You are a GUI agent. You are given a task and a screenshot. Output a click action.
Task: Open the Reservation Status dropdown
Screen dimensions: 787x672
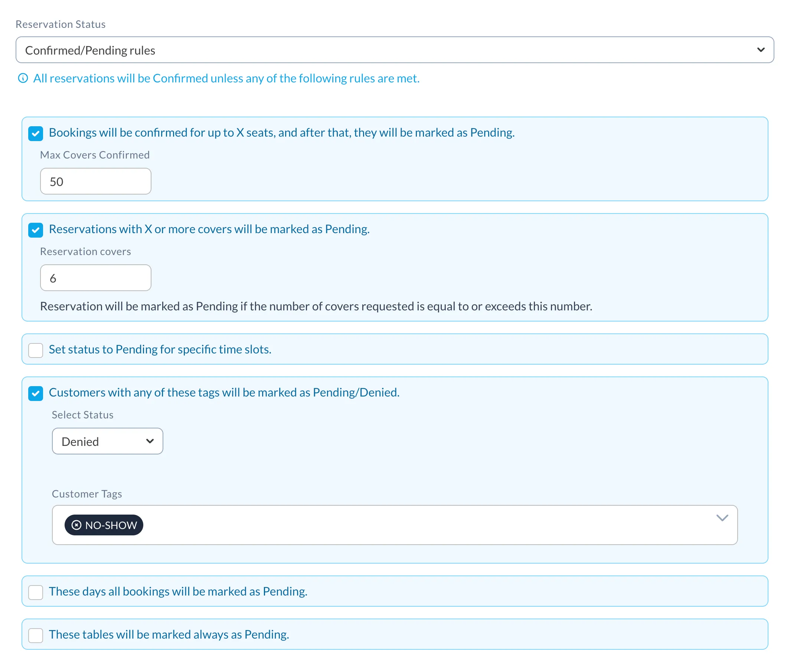coord(395,50)
